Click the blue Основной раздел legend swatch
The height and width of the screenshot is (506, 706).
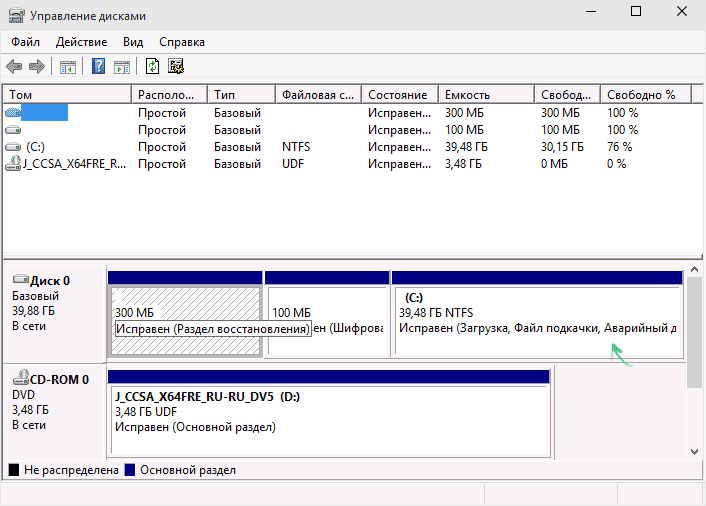click(x=130, y=470)
